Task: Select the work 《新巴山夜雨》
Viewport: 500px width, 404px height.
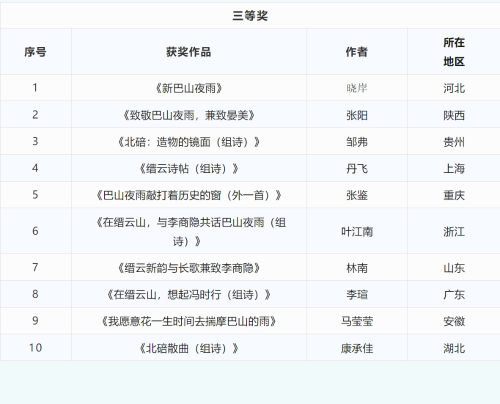Action: point(189,88)
